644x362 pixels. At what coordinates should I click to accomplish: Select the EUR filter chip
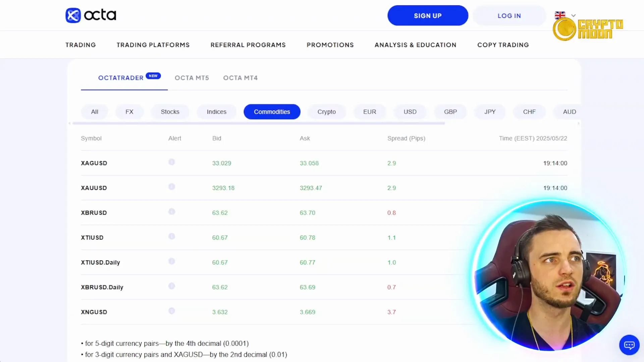pos(370,112)
